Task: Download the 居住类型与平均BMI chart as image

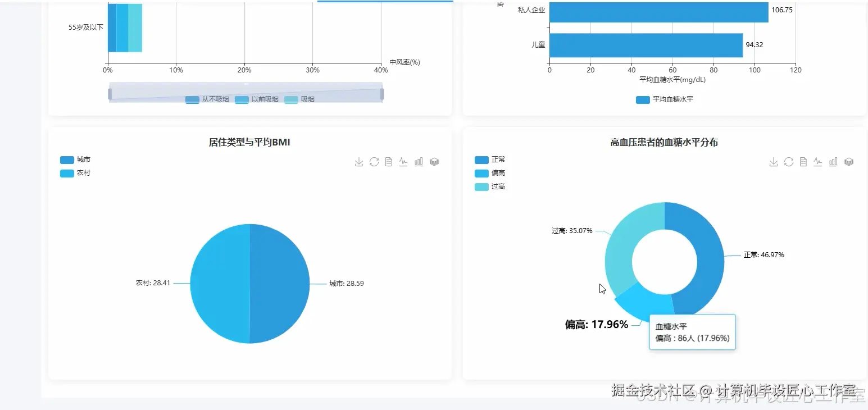Action: [358, 162]
